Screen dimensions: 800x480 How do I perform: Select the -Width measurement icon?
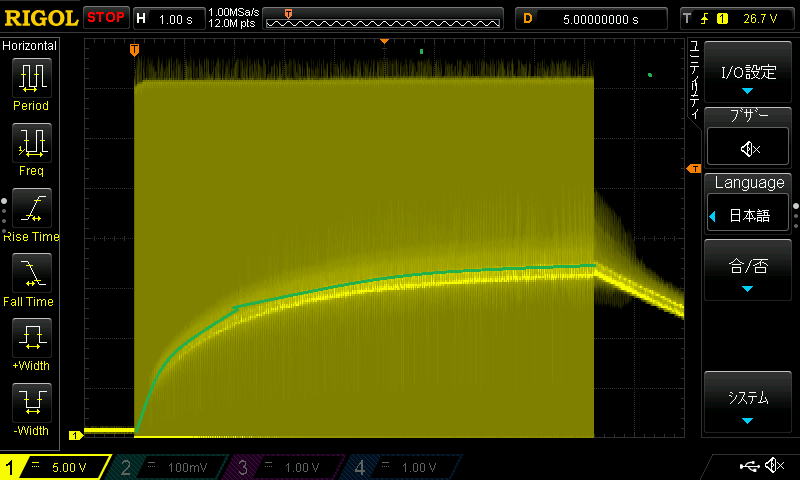tap(32, 402)
